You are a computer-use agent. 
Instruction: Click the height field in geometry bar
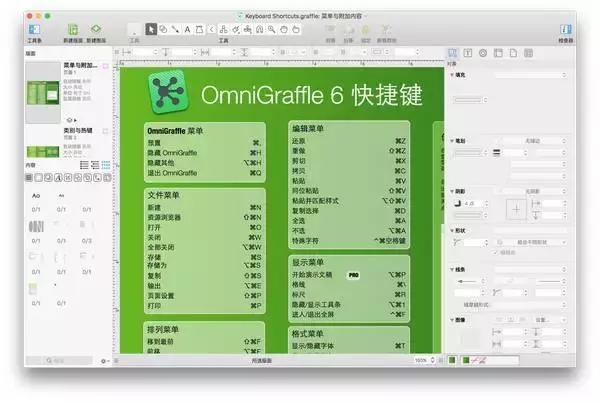[x=262, y=52]
